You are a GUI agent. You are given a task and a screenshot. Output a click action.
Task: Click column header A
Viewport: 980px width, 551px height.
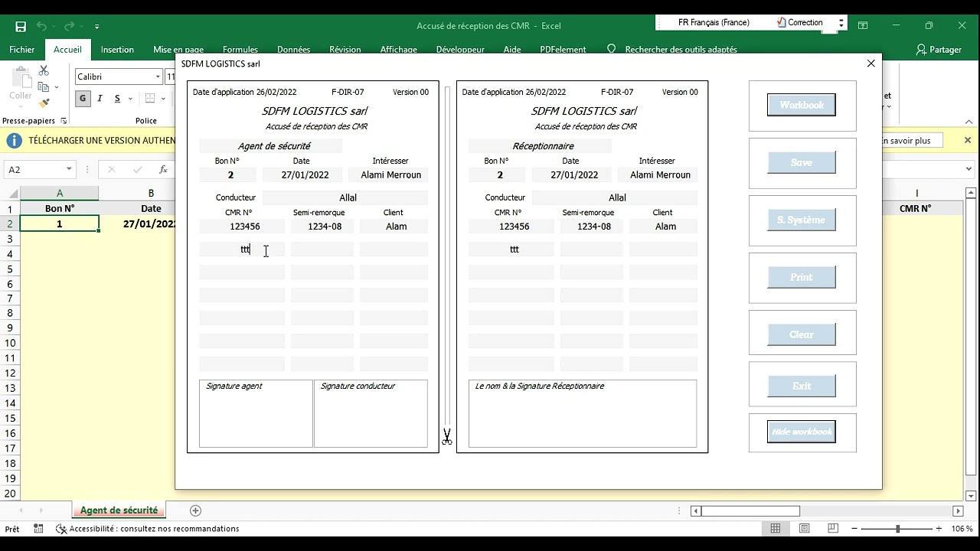click(60, 194)
